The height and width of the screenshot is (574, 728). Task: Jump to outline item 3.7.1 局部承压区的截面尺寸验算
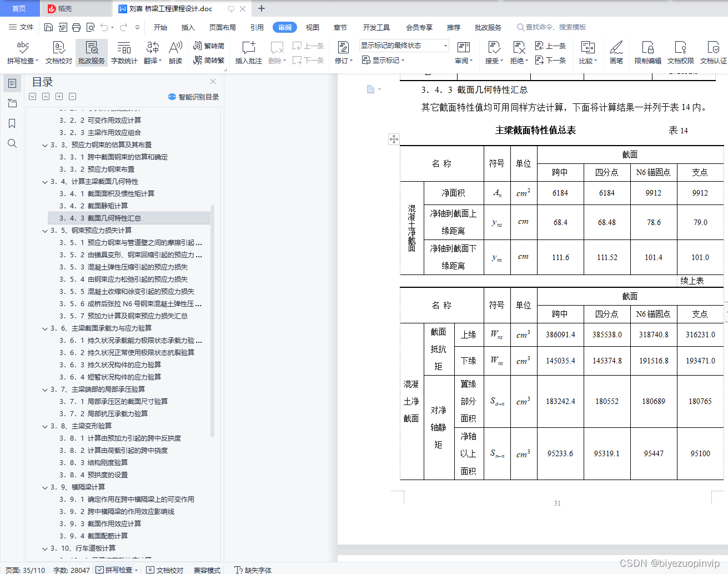tap(113, 402)
